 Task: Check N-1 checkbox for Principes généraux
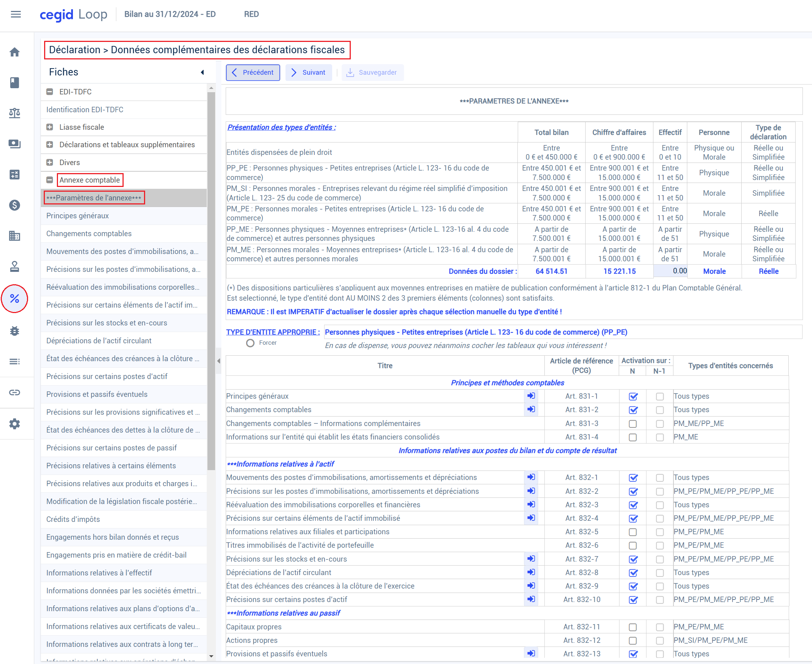click(x=660, y=397)
